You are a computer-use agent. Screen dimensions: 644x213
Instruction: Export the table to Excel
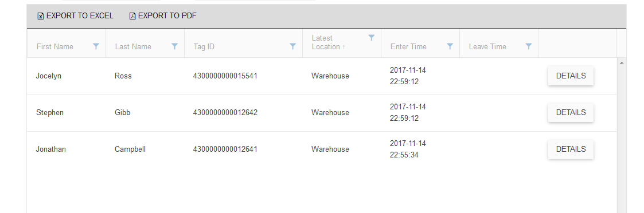coord(75,16)
